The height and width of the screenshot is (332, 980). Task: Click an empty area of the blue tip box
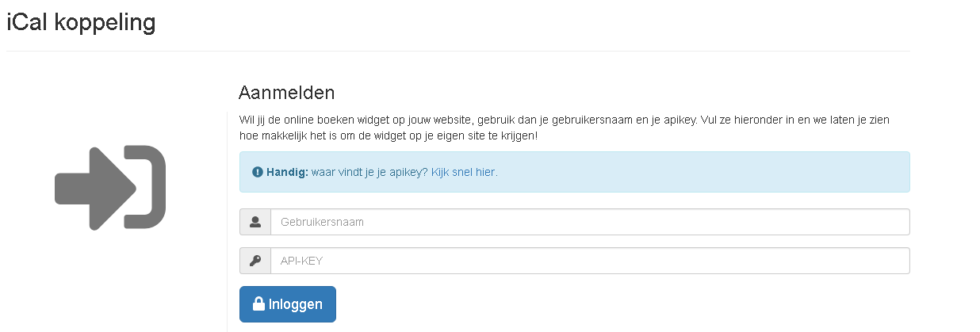pos(714,172)
